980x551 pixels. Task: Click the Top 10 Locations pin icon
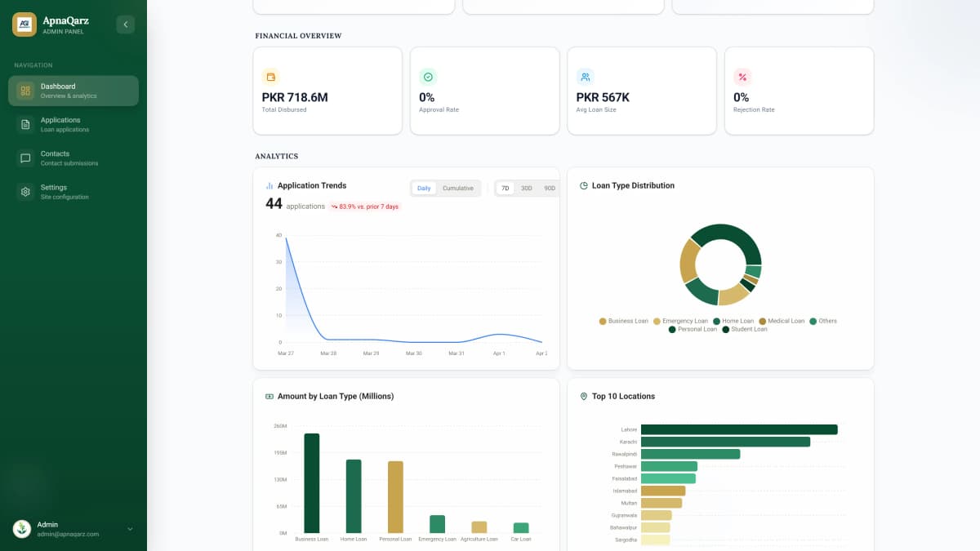point(584,396)
